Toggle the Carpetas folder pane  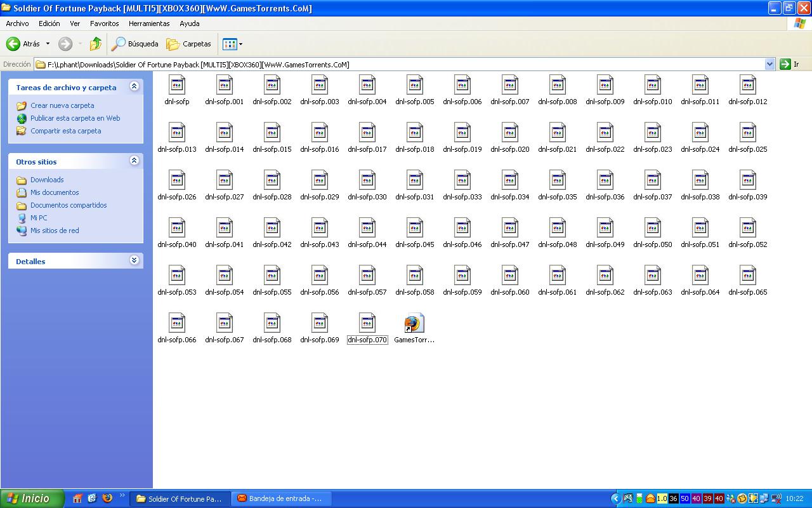click(x=188, y=44)
